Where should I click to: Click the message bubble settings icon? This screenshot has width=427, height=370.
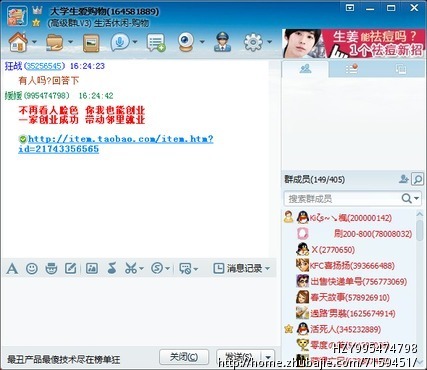[185, 268]
